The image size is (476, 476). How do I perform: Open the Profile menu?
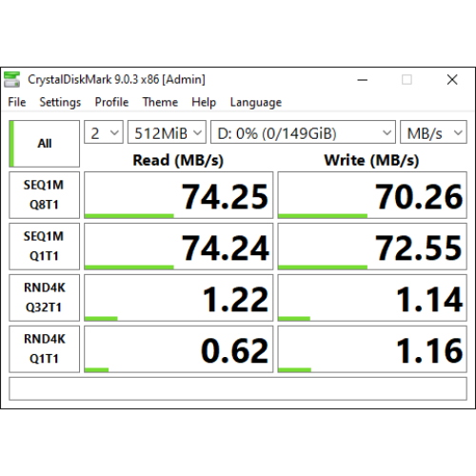(x=111, y=102)
